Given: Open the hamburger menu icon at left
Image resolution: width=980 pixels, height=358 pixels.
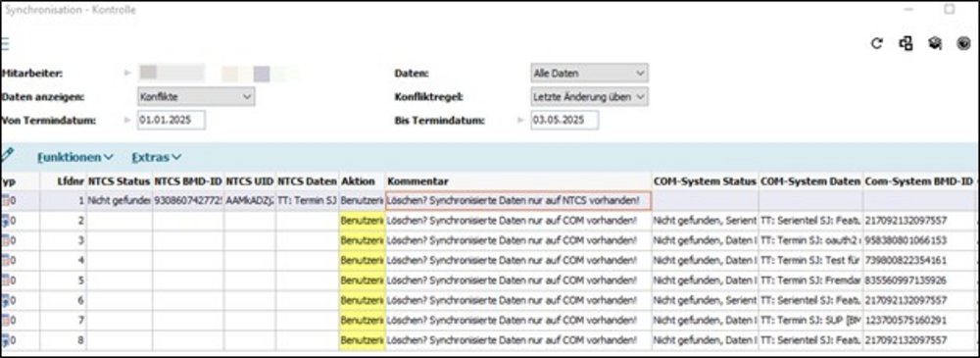Looking at the screenshot, I should coord(4,43).
